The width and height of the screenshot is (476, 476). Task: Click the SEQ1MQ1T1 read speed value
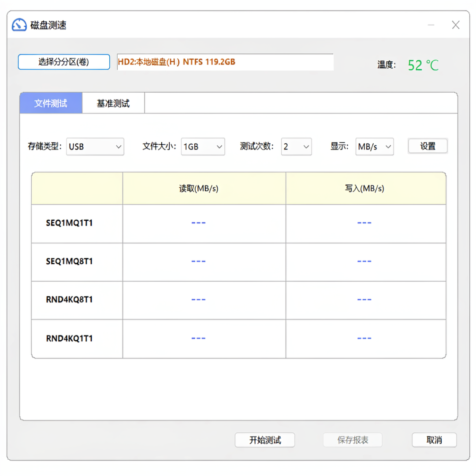pos(198,223)
